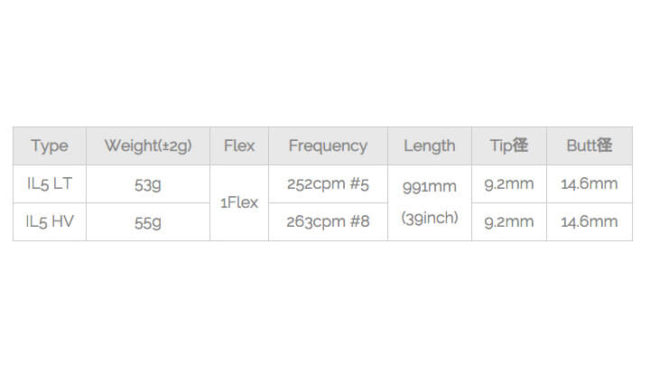
Task: Select the 991mm length text
Action: click(x=429, y=187)
